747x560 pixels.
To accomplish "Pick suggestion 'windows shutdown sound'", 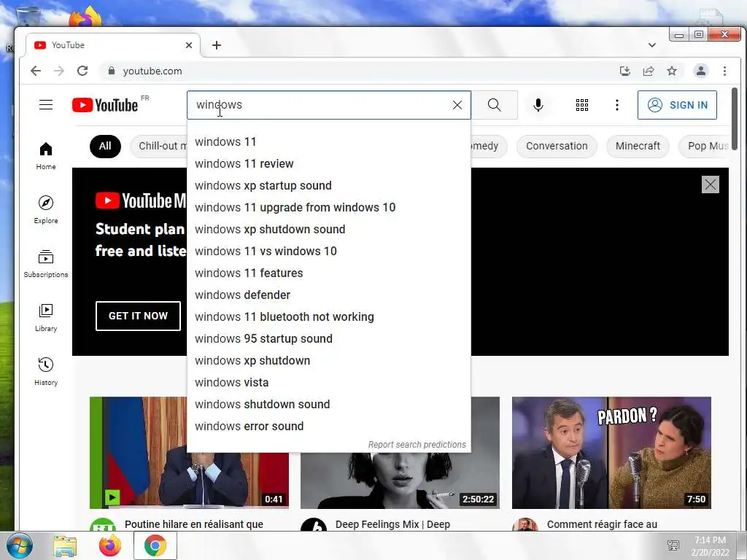I will [x=329, y=405].
